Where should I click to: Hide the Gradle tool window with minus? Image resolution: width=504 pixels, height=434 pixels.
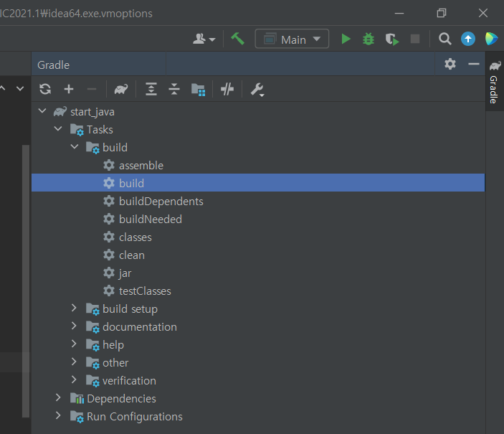coord(474,64)
